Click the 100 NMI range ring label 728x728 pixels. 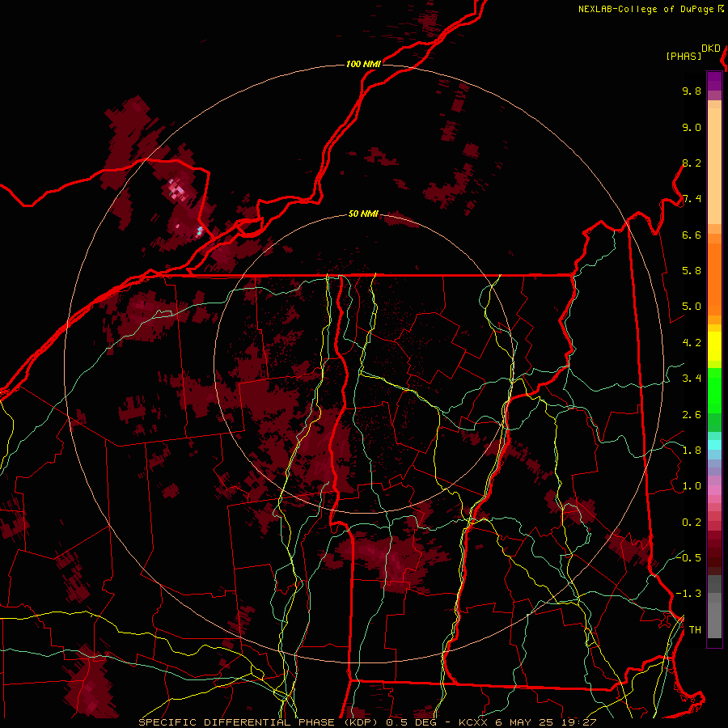tap(363, 64)
